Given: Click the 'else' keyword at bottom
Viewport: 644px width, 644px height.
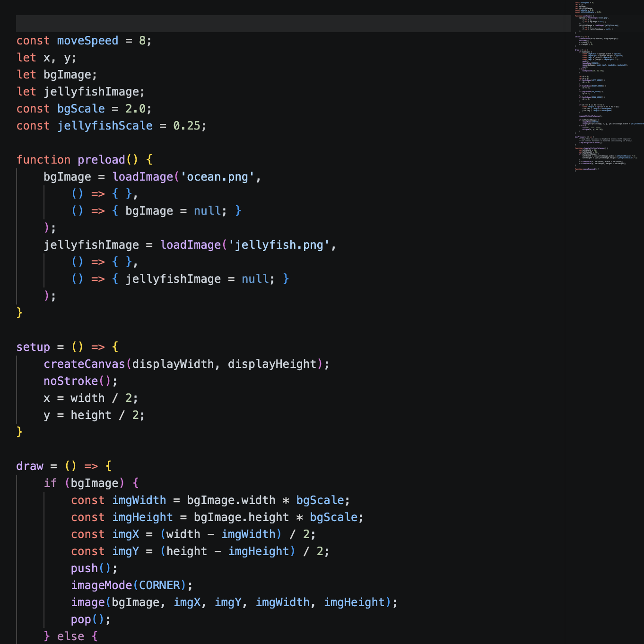Looking at the screenshot, I should click(x=70, y=636).
